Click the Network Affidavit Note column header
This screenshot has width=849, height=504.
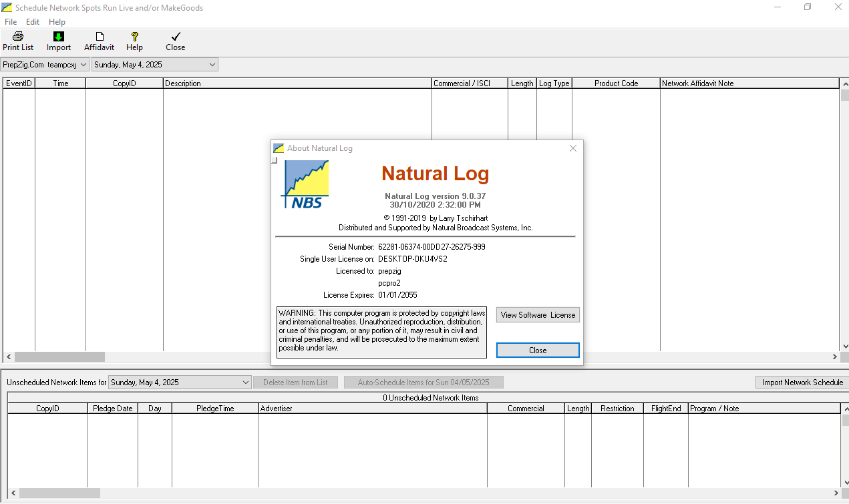point(749,83)
